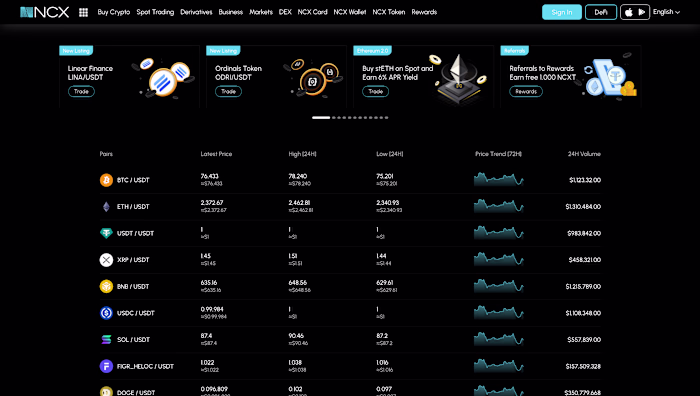Open the Business menu

pos(230,12)
